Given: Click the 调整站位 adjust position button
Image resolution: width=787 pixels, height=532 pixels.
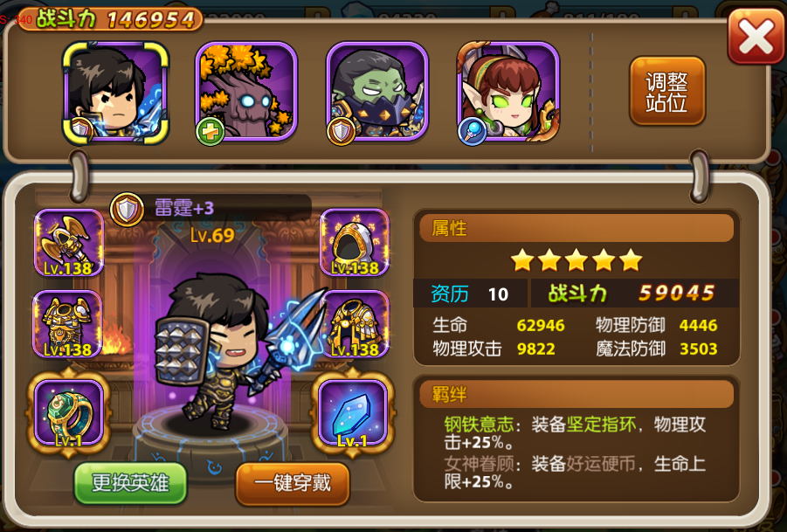Looking at the screenshot, I should (x=667, y=92).
